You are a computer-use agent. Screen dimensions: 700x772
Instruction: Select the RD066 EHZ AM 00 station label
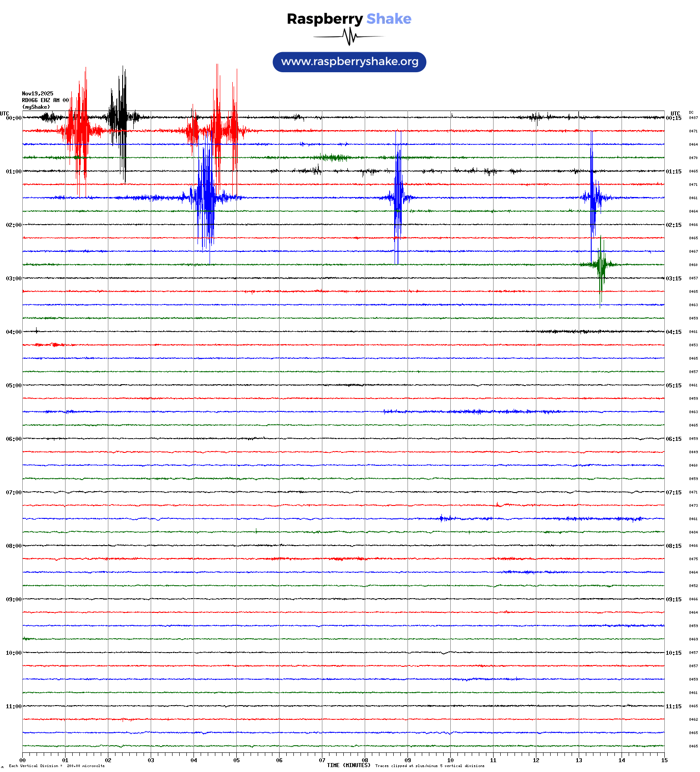click(45, 100)
